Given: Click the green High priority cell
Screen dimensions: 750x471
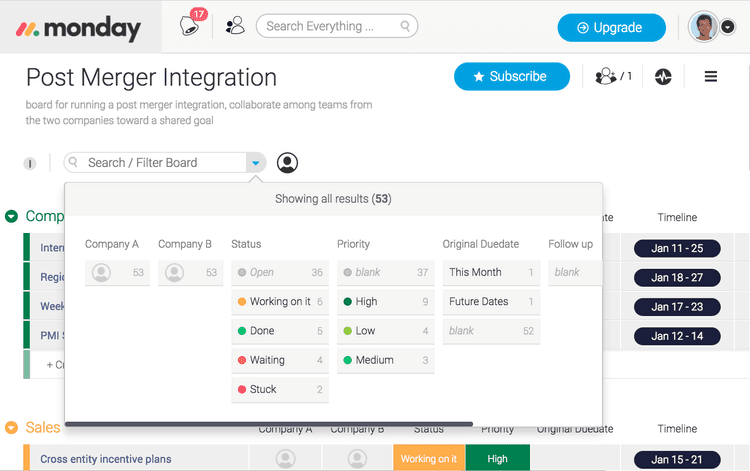Looking at the screenshot, I should point(497,458).
